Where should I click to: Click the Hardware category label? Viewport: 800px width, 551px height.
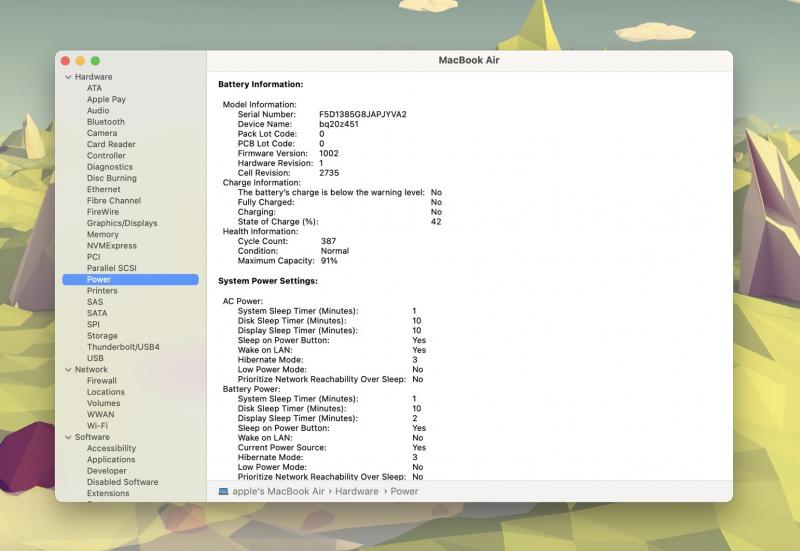93,77
